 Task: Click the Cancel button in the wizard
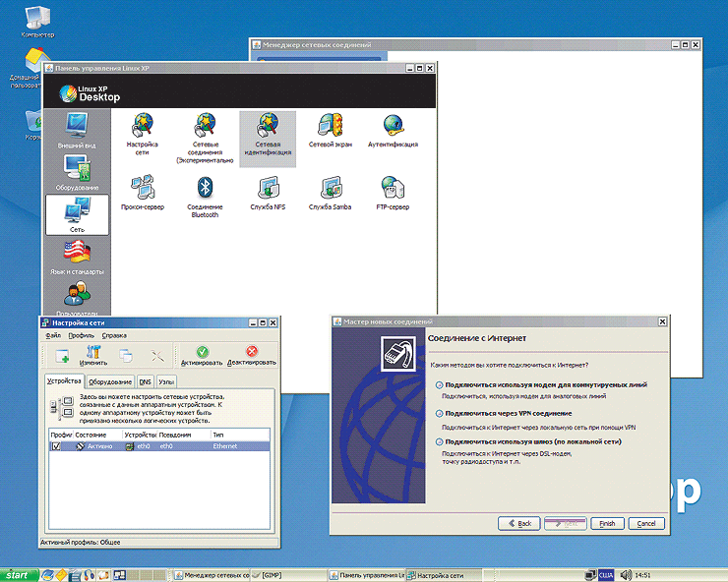(x=645, y=523)
